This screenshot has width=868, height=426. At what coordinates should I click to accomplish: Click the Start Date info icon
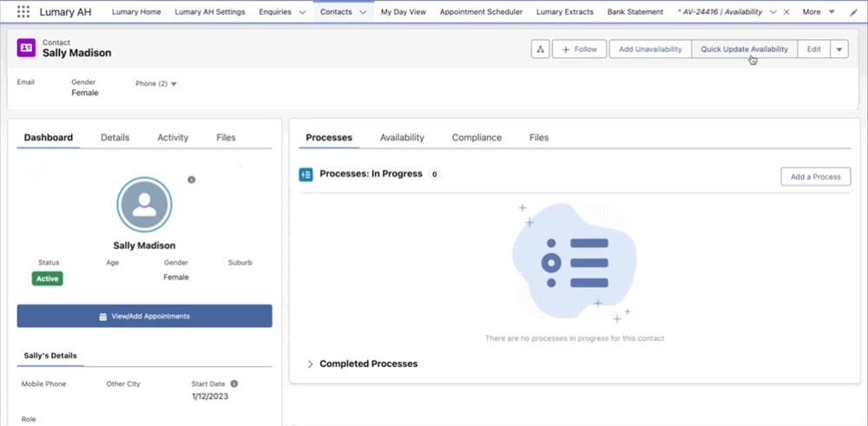point(234,383)
